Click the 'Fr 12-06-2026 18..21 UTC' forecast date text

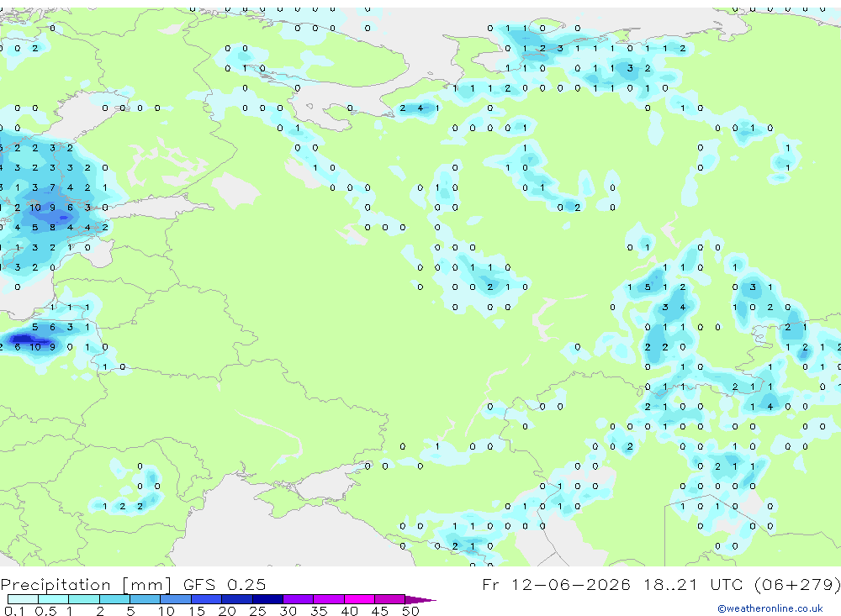661,584
